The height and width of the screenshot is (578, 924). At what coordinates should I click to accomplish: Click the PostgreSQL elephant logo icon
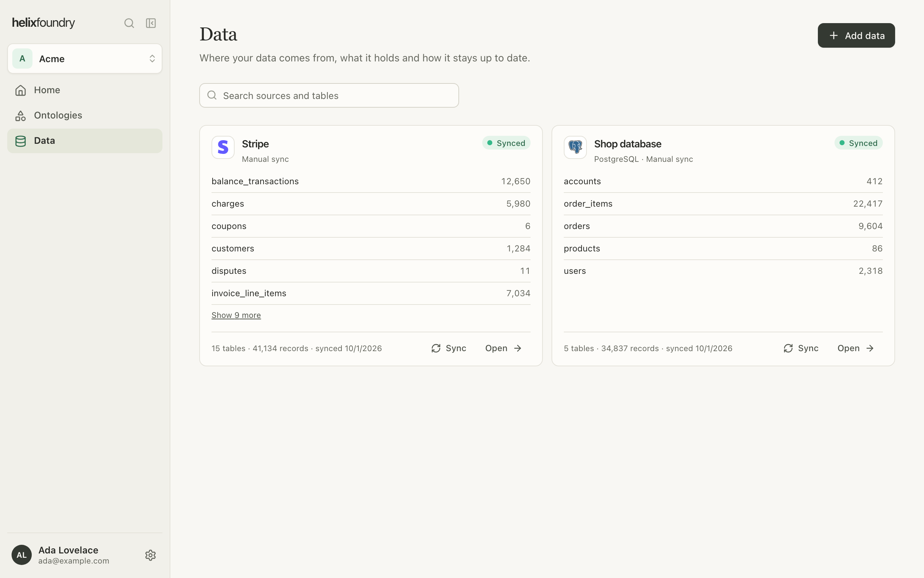575,147
